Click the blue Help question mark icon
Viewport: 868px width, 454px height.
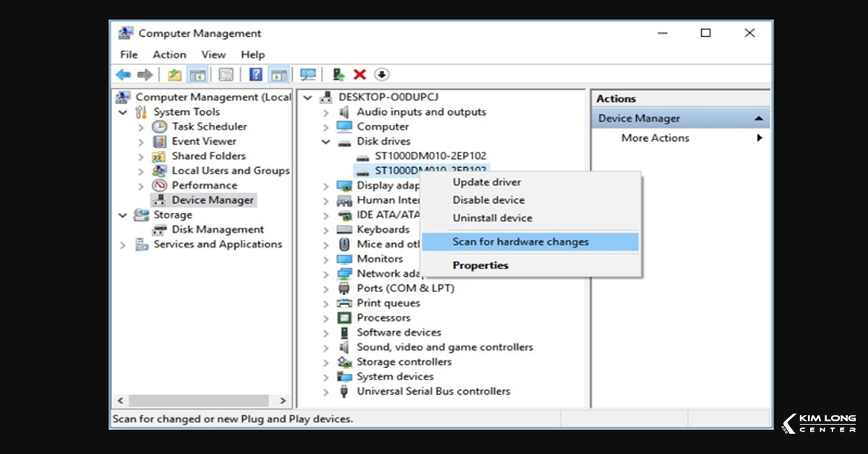(x=255, y=74)
